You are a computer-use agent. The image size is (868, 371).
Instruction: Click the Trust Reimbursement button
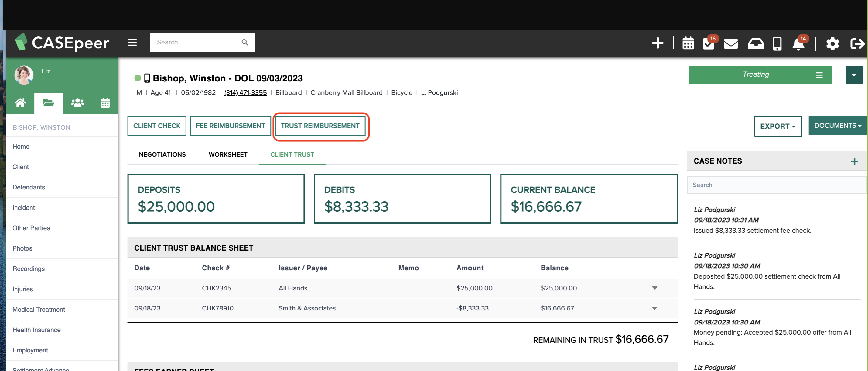click(x=320, y=126)
